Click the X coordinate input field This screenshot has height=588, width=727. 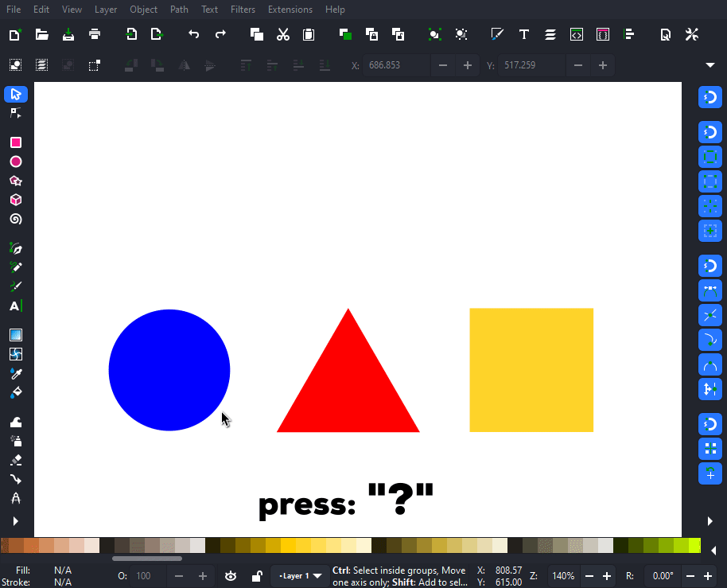[x=397, y=65]
